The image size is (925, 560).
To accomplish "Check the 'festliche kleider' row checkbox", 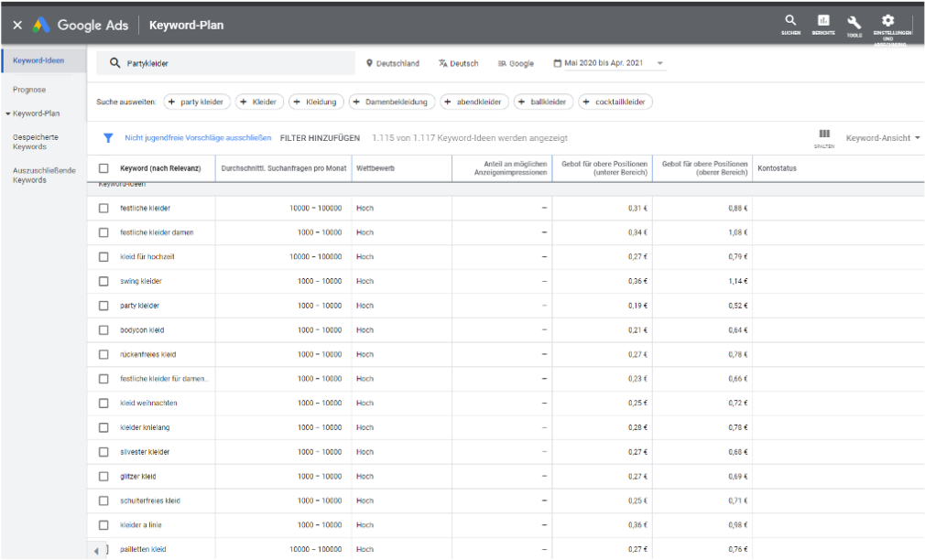I will click(103, 208).
